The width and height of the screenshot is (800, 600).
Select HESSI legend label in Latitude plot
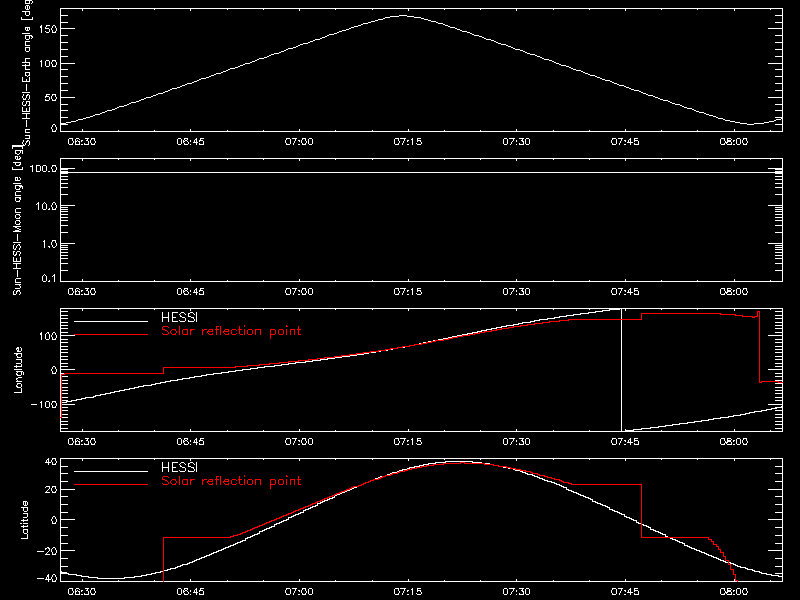[x=179, y=467]
